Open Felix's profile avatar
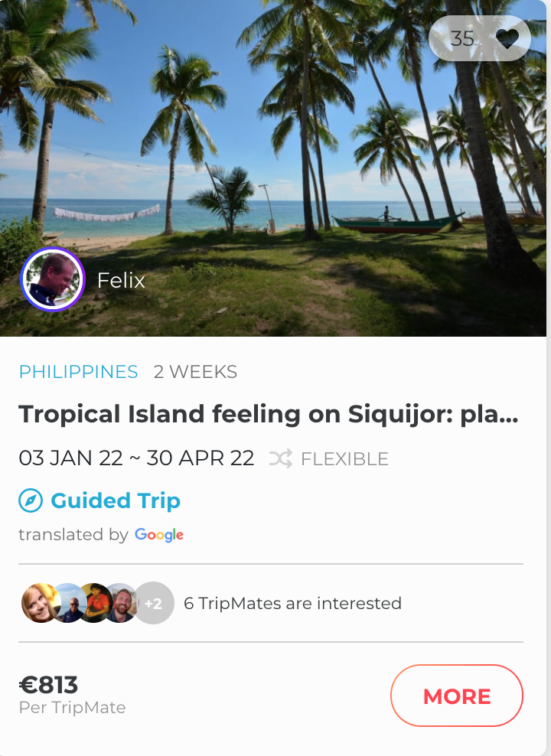 [52, 279]
